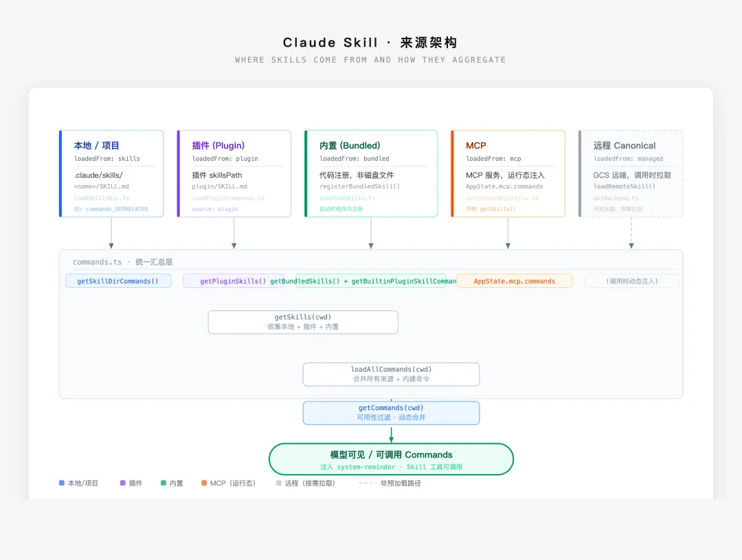Click the 本地 / 项目 card heading
This screenshot has height=560, width=742.
pyautogui.click(x=97, y=146)
